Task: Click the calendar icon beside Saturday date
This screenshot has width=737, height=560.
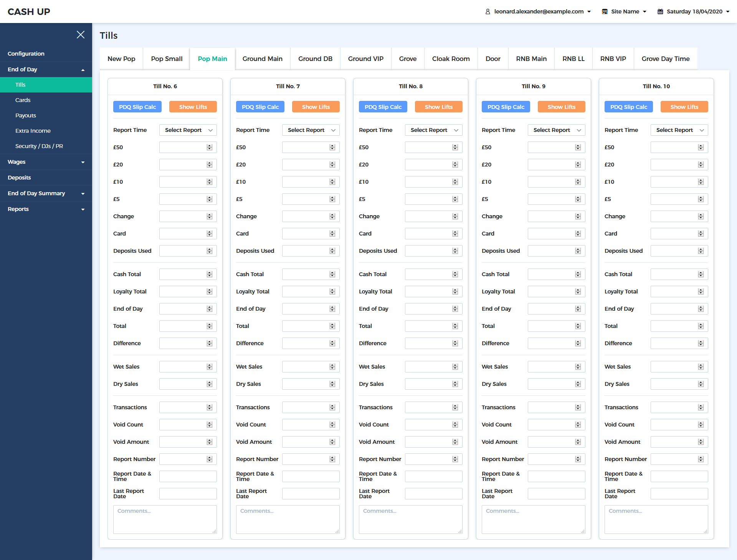Action: 660,12
